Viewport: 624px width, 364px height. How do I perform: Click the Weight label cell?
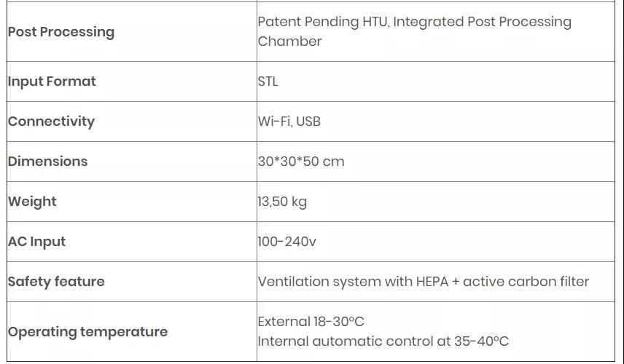[32, 202]
